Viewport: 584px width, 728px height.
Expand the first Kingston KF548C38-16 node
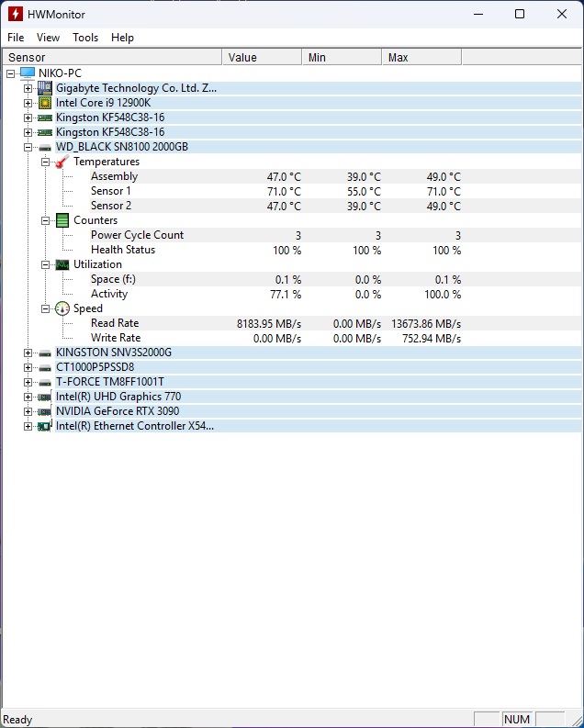[28, 118]
